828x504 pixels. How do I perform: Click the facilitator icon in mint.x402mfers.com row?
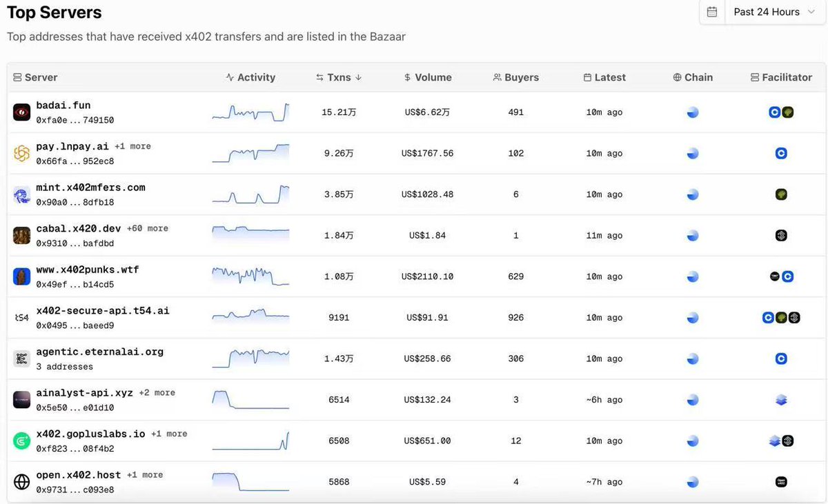781,194
